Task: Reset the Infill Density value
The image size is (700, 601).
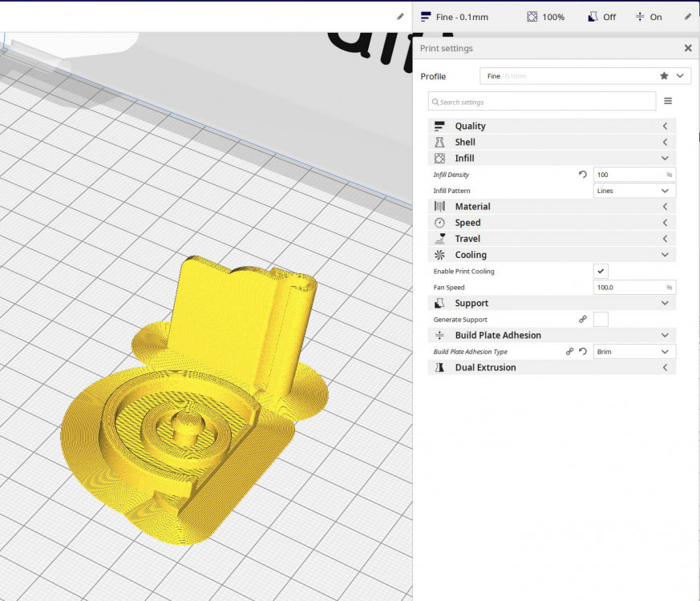Action: click(583, 174)
